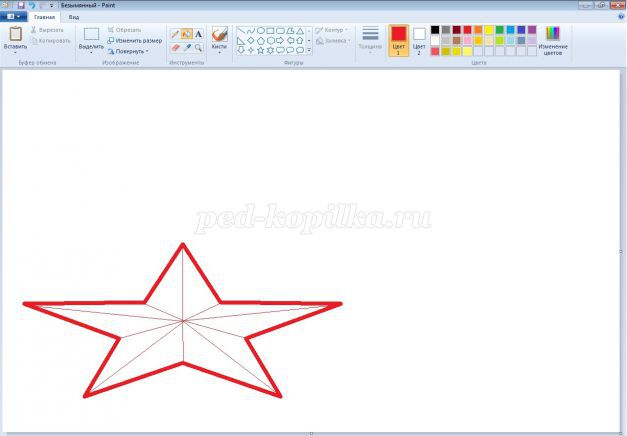Select the Text tool
The width and height of the screenshot is (627, 436).
[198, 34]
